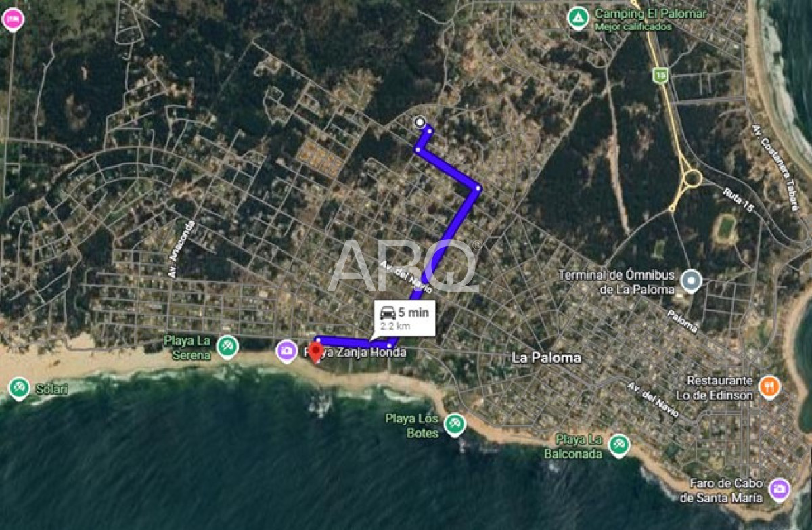Click the Camping El Palomar tent icon
The width and height of the screenshot is (812, 530).
(x=578, y=18)
